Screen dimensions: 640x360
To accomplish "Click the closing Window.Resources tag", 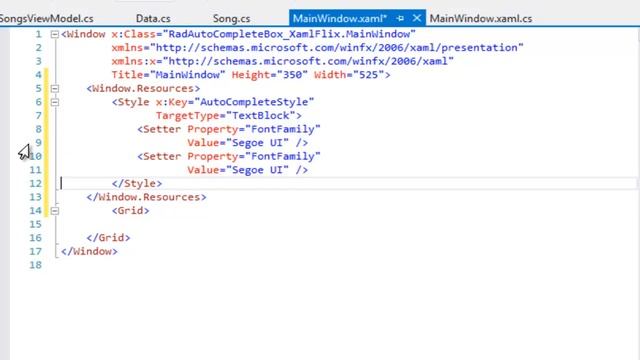I will click(x=147, y=197).
